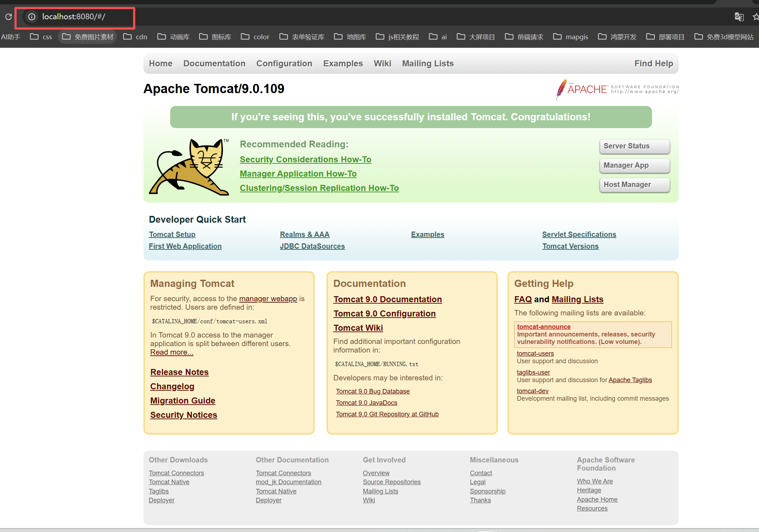Open the cdn bookmark folder
Image resolution: width=759 pixels, height=532 pixels.
point(135,37)
